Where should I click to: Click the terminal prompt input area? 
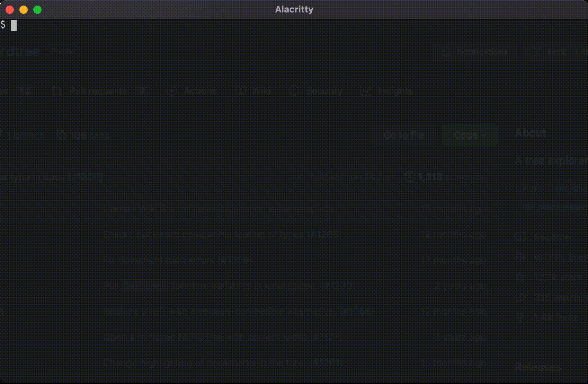[x=14, y=25]
